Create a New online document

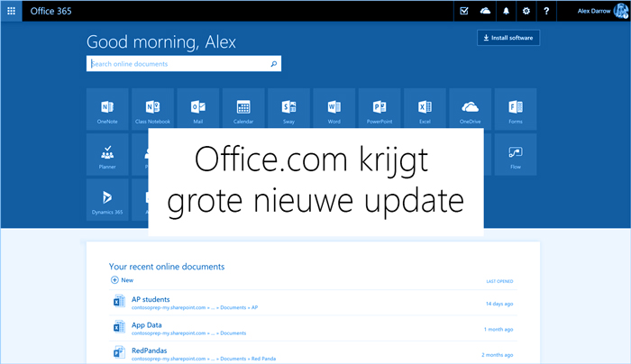[122, 280]
